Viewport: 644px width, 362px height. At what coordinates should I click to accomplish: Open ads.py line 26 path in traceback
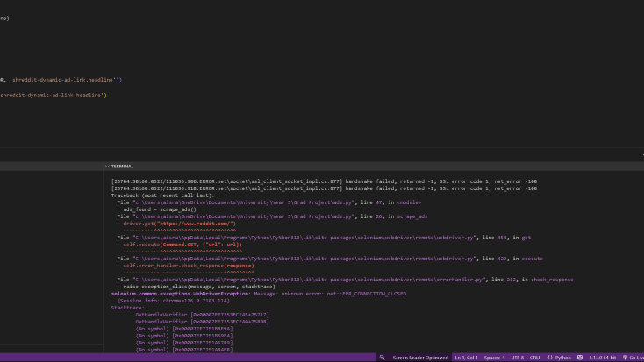[244, 216]
